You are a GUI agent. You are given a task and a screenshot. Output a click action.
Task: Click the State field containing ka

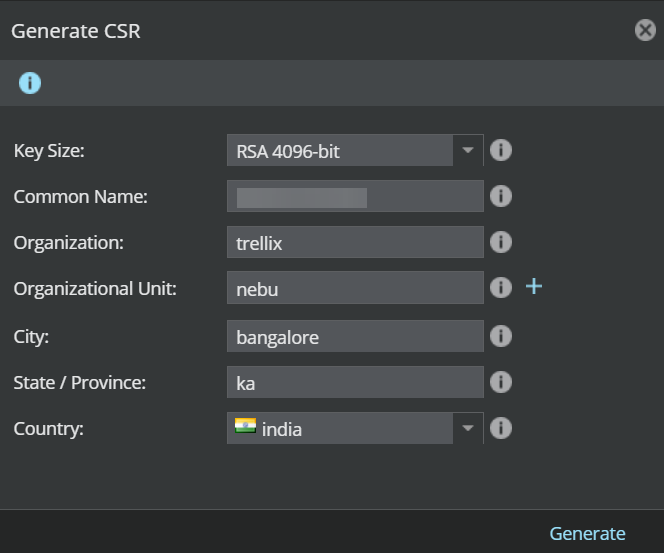pos(355,382)
